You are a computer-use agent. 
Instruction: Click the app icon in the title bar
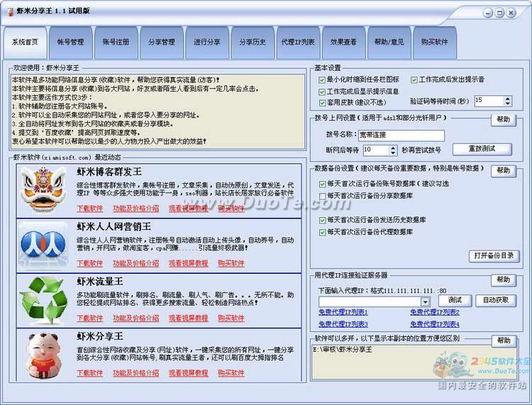point(11,11)
